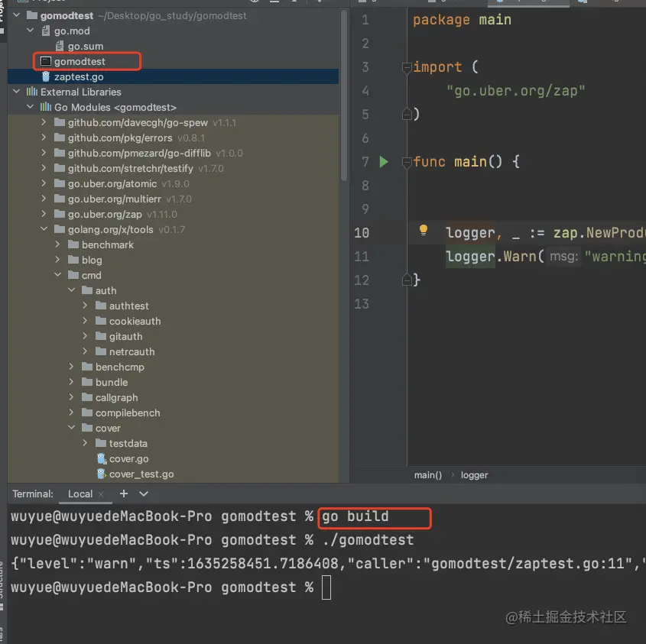Open terminal sessions dropdown arrow
The width and height of the screenshot is (646, 644).
pos(144,494)
